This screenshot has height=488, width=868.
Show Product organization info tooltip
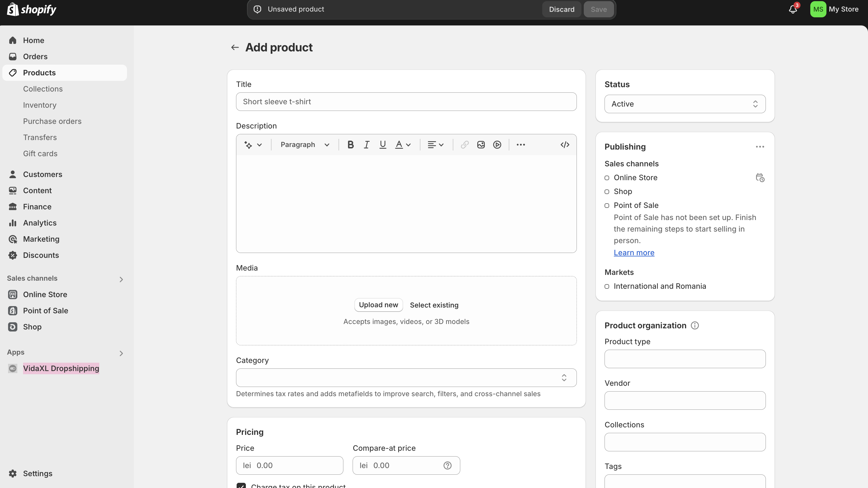pyautogui.click(x=695, y=325)
